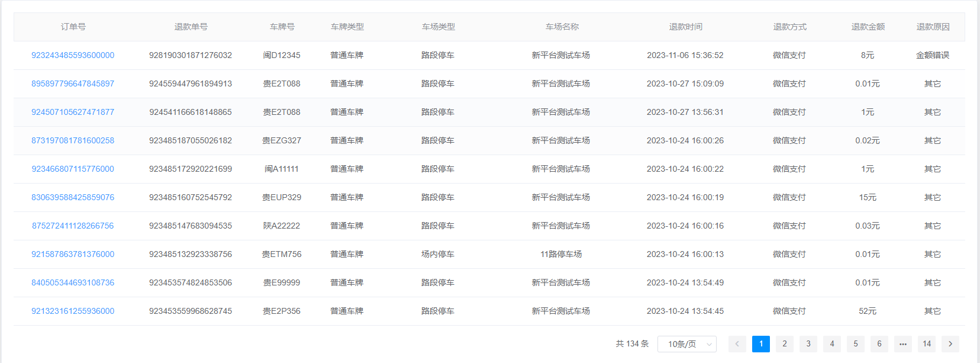Click the previous page arrow button
980x363 pixels.
tap(737, 344)
